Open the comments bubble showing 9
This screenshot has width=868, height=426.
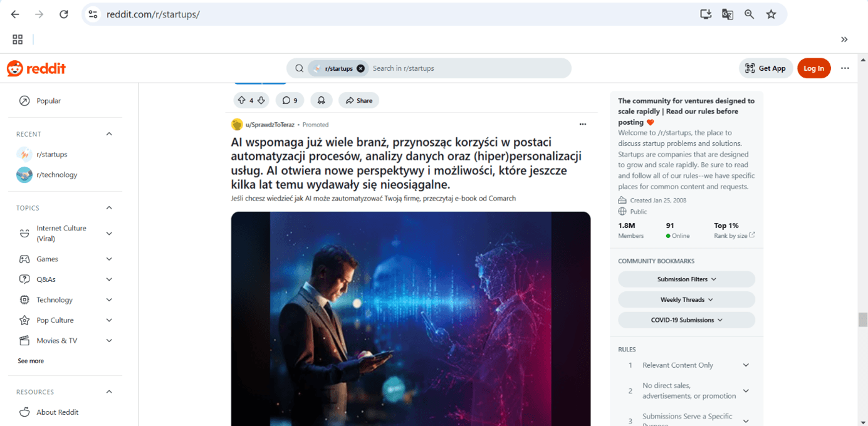pyautogui.click(x=290, y=100)
